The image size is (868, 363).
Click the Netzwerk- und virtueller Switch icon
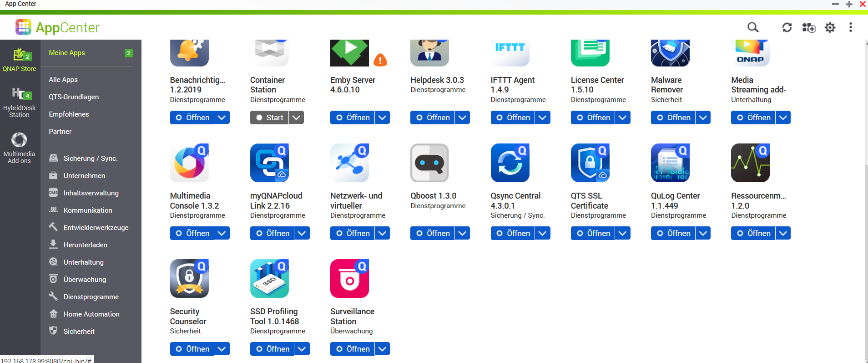point(349,163)
